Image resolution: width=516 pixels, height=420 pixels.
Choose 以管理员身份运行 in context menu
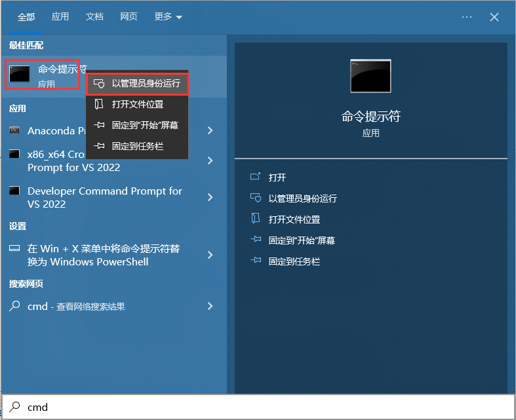(x=137, y=83)
